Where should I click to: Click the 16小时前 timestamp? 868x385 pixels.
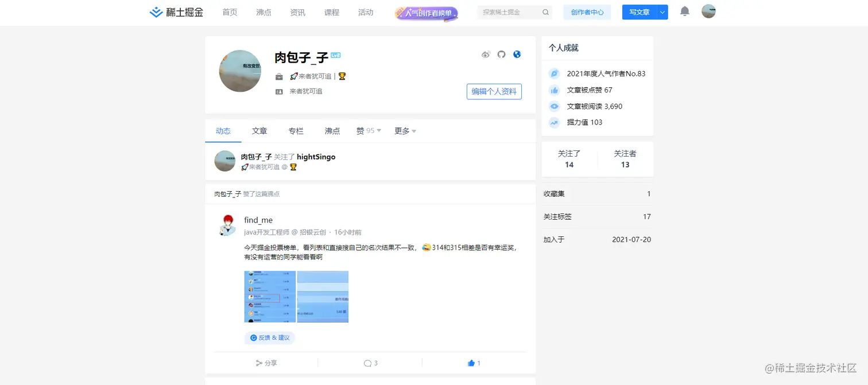coord(348,232)
